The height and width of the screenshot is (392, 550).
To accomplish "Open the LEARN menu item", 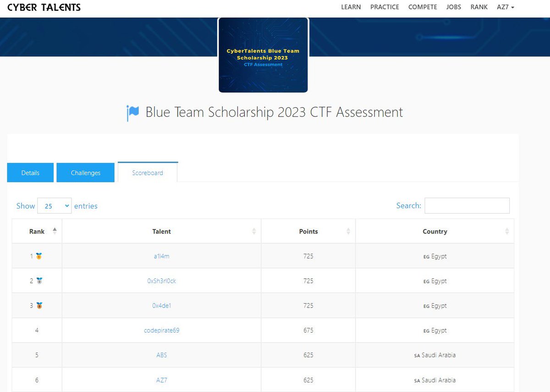I will click(x=351, y=7).
